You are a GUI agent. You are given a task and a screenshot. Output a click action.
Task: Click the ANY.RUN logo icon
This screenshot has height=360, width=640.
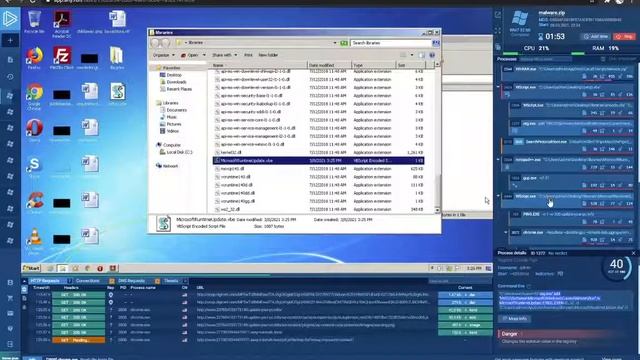(x=10, y=19)
